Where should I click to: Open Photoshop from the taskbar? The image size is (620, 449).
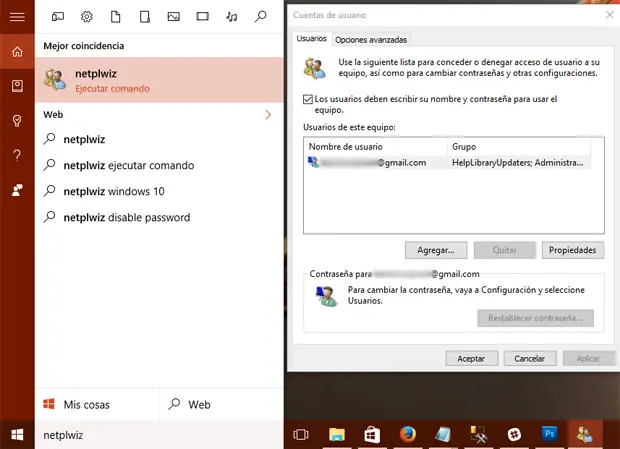[549, 434]
